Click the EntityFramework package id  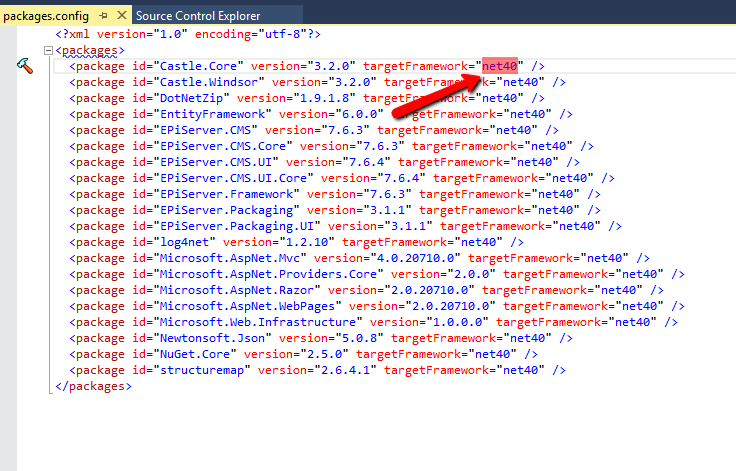(213, 114)
